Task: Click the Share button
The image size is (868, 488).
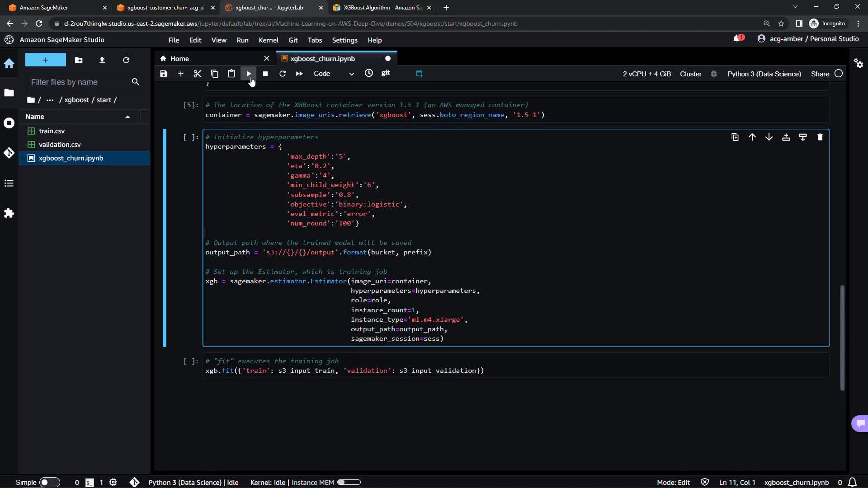Action: (820, 74)
